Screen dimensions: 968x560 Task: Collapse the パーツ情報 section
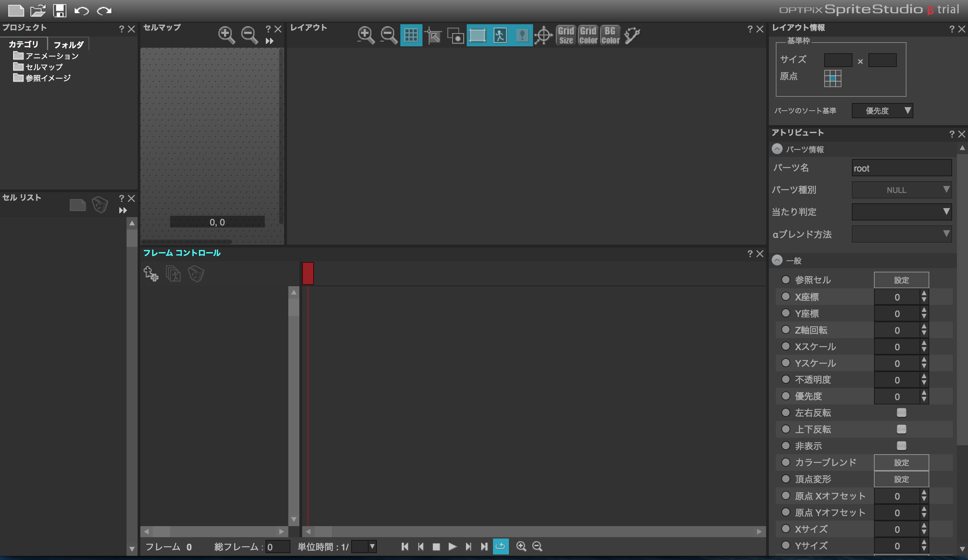click(777, 149)
